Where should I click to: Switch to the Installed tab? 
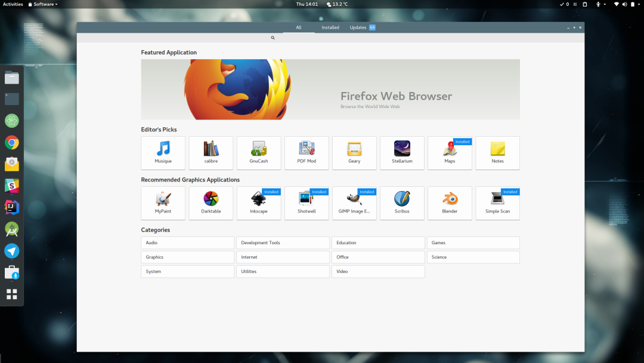(330, 27)
